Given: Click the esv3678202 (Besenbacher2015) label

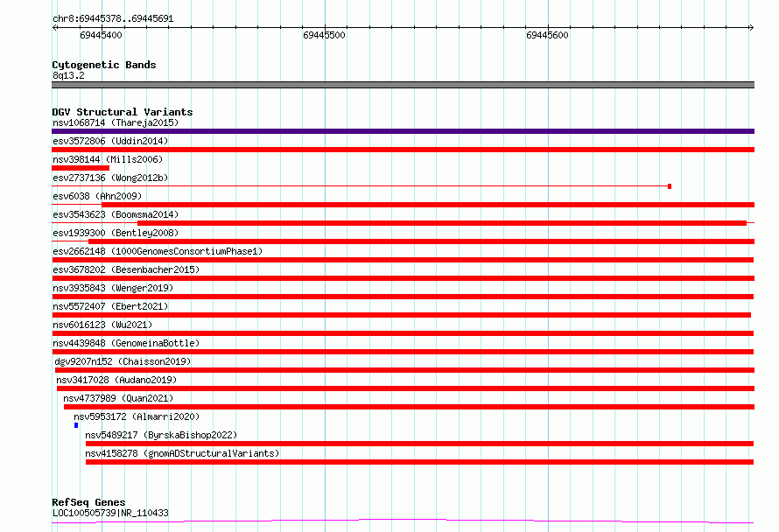Looking at the screenshot, I should [x=126, y=269].
